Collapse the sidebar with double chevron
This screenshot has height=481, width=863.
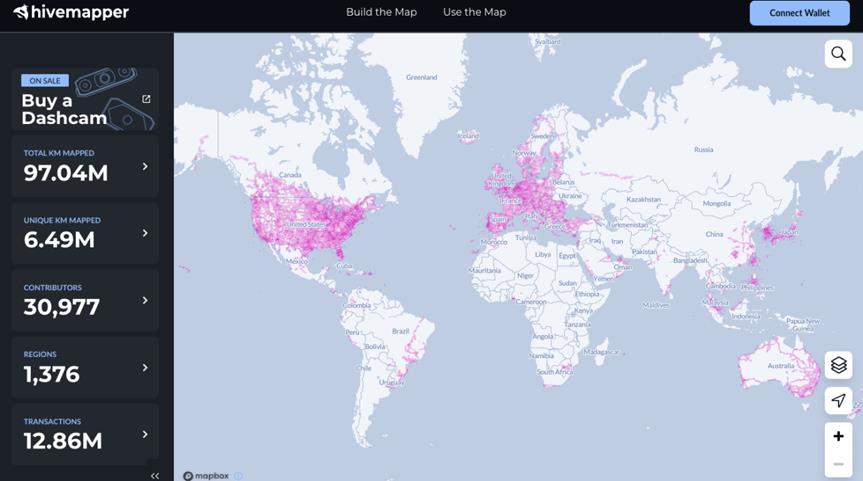[x=155, y=475]
